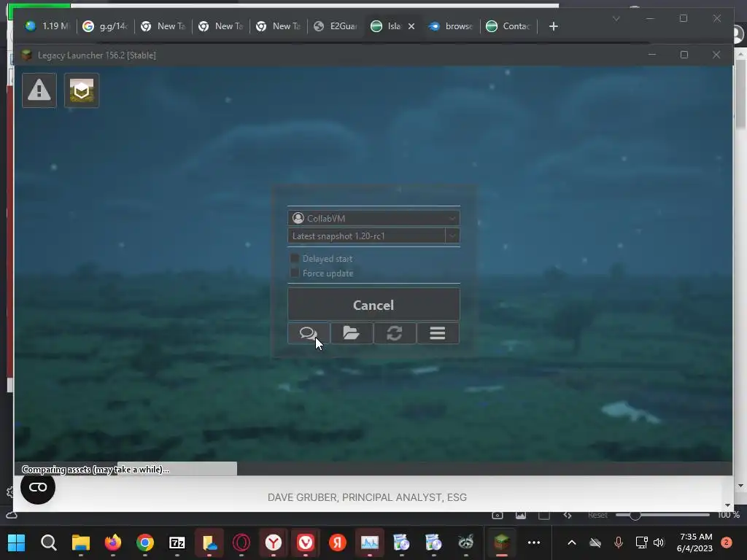Open 7-Zip from taskbar
The image size is (747, 560).
tap(177, 542)
